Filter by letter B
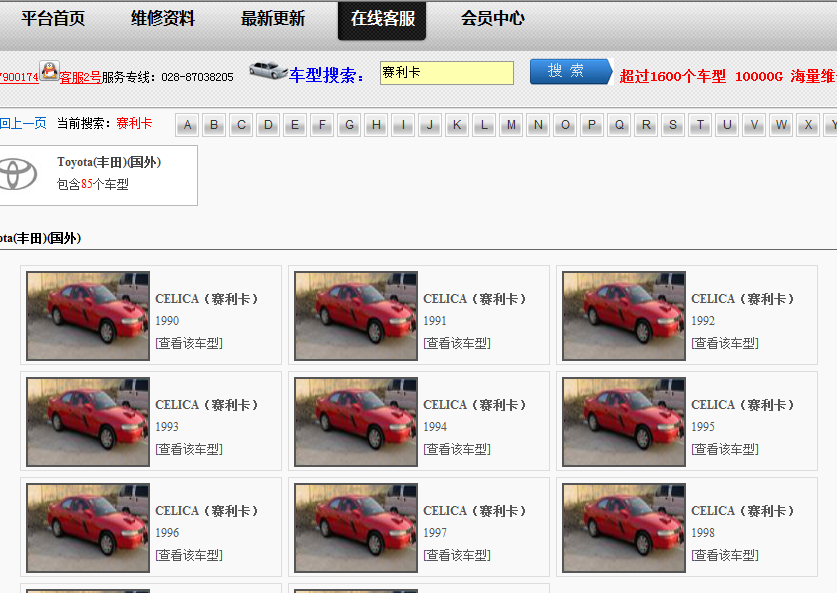The image size is (837, 593). (x=214, y=125)
